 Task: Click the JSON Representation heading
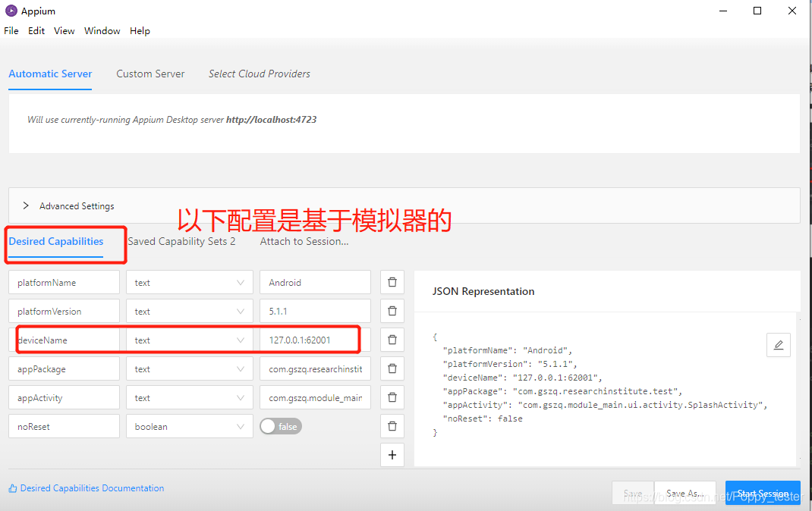(x=483, y=291)
